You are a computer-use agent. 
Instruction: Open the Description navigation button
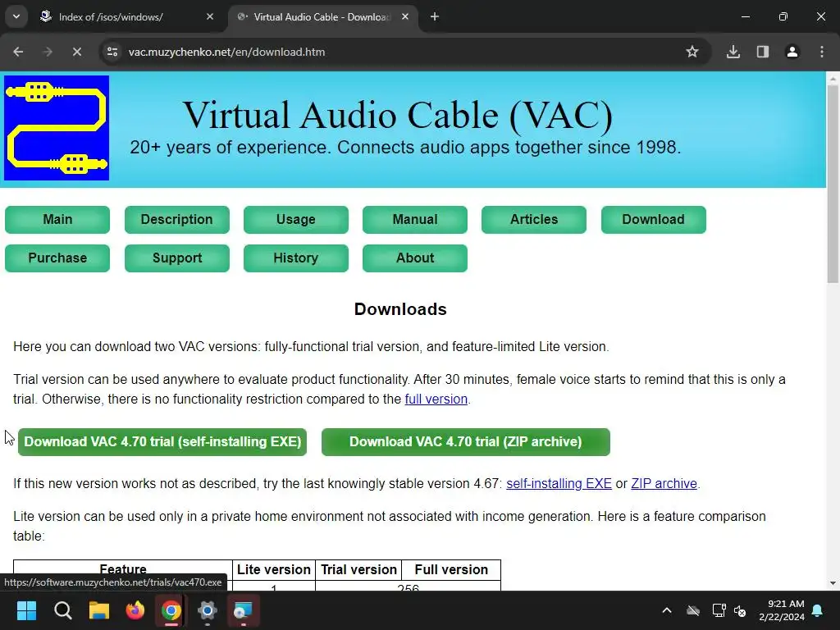177,220
